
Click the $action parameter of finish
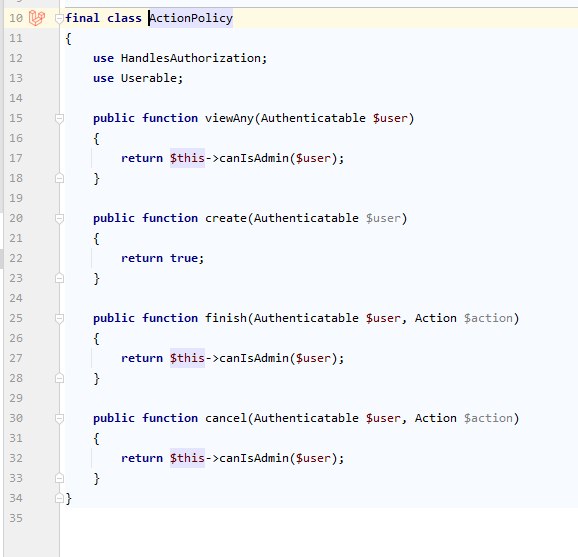[488, 318]
